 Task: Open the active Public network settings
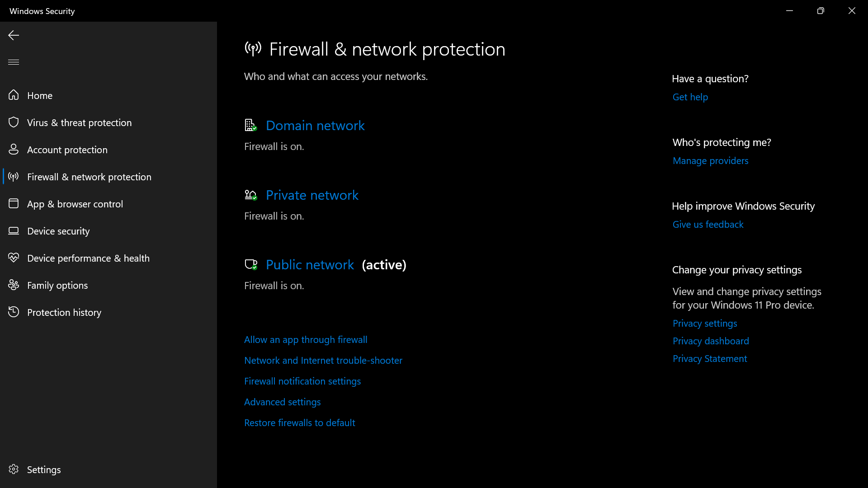310,265
